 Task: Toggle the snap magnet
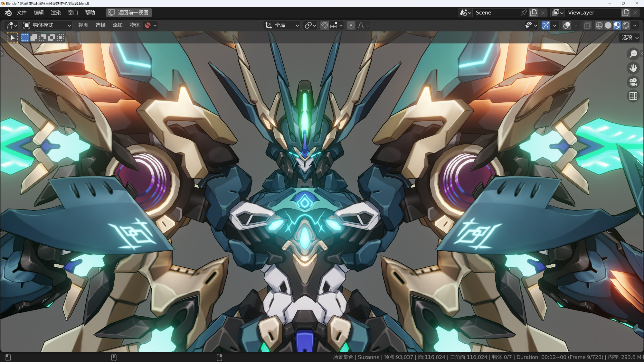324,25
